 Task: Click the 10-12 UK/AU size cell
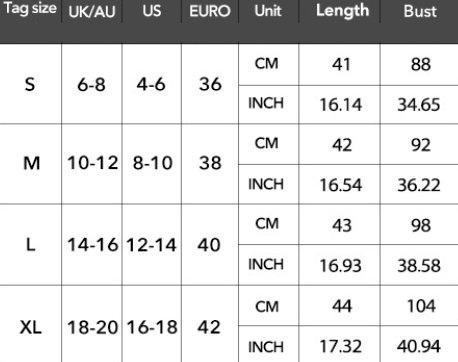tap(92, 164)
